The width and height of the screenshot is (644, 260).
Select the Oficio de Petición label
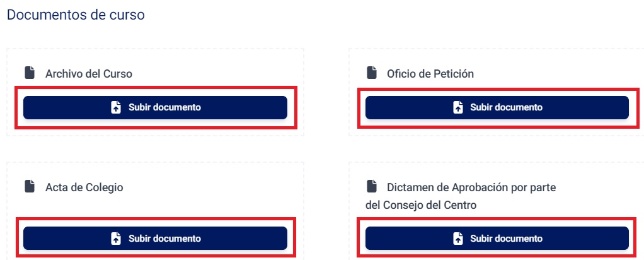click(430, 74)
